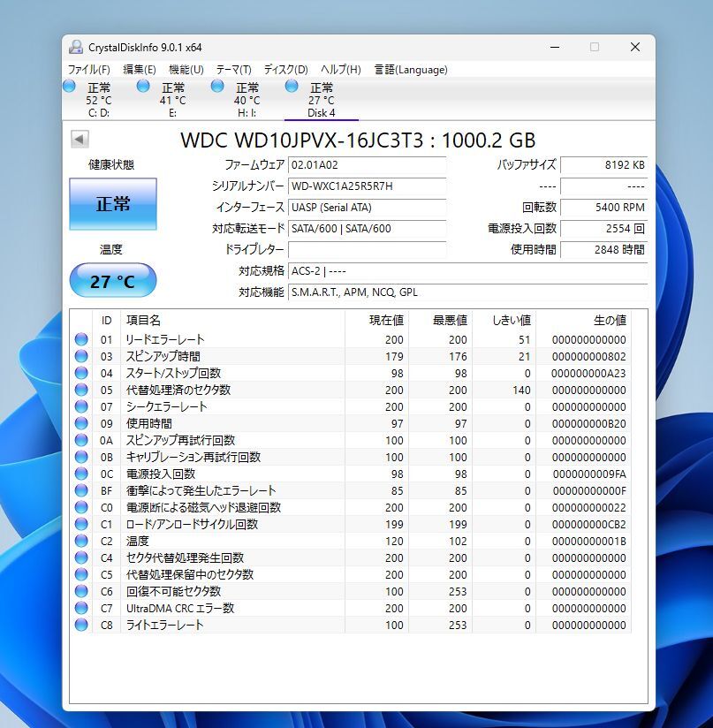The width and height of the screenshot is (713, 728).
Task: Click the status orb for ID 03 row
Action: coord(81,356)
